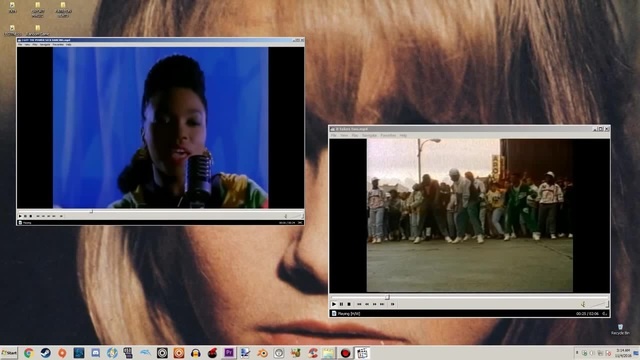The image size is (640, 360).
Task: Open the Navigate menu in the right player
Action: tap(369, 135)
